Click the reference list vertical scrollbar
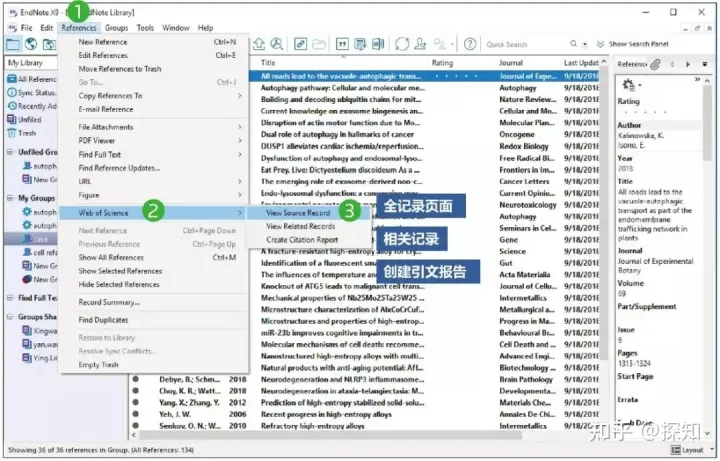Image resolution: width=720 pixels, height=461 pixels. click(604, 211)
